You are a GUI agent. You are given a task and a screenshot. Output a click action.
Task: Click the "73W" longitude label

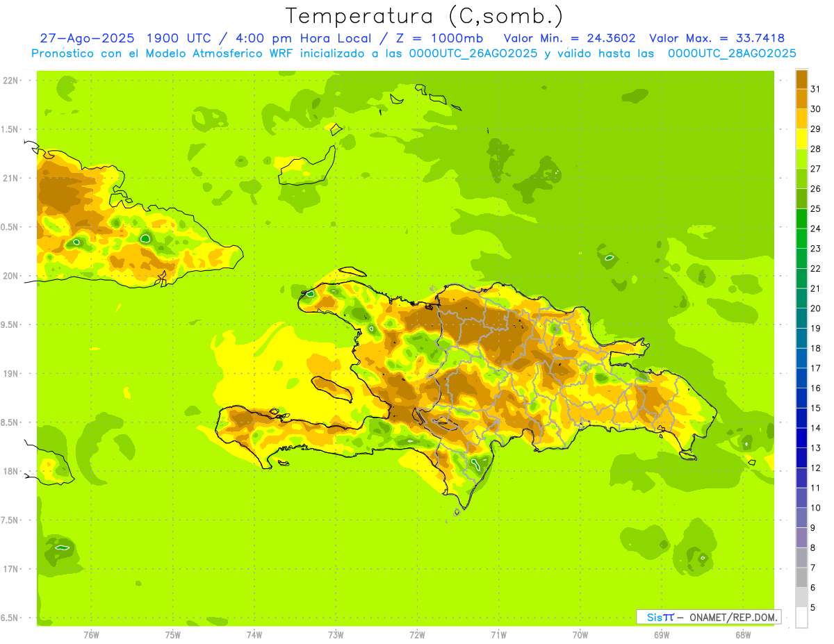click(x=336, y=635)
